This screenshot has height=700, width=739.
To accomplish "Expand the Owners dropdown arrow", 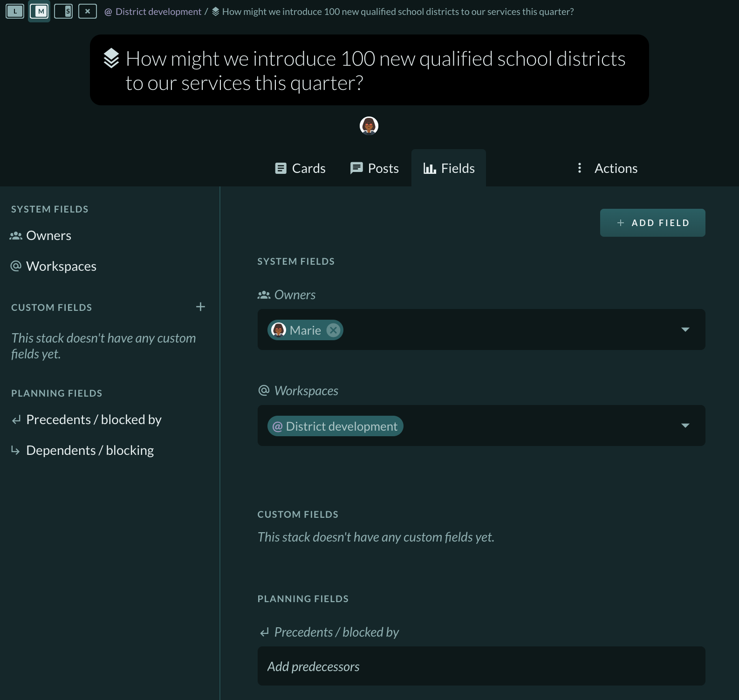I will [685, 329].
